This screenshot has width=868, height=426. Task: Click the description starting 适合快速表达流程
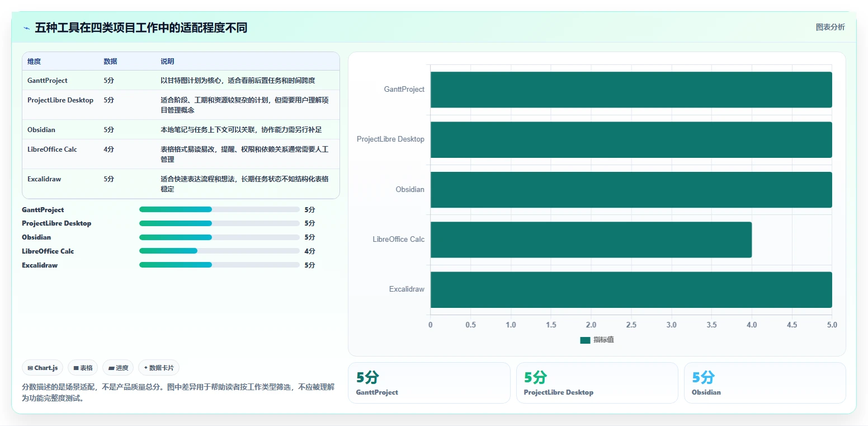pos(244,184)
